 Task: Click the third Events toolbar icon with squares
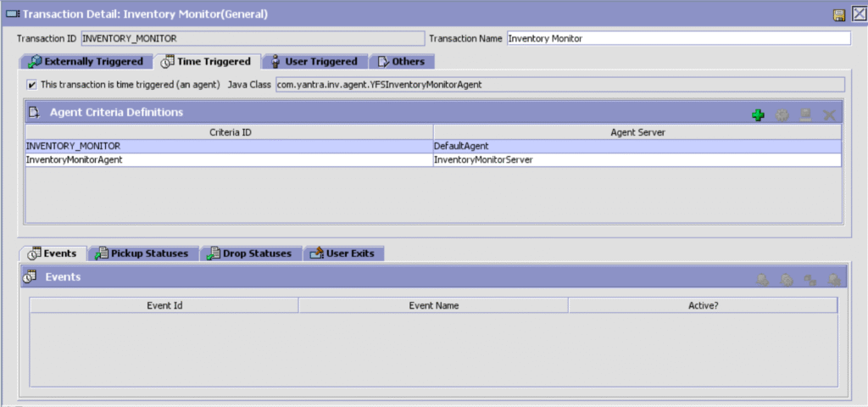click(x=810, y=279)
